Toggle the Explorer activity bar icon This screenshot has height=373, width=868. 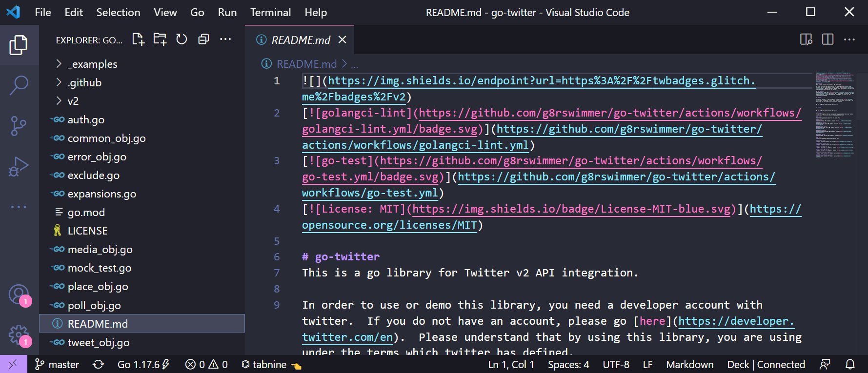click(19, 45)
